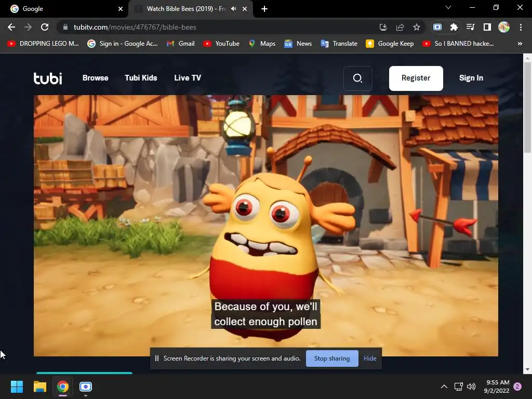Open the Sign in - Google Ac... bookmark
Image resolution: width=532 pixels, height=399 pixels.
pos(123,44)
